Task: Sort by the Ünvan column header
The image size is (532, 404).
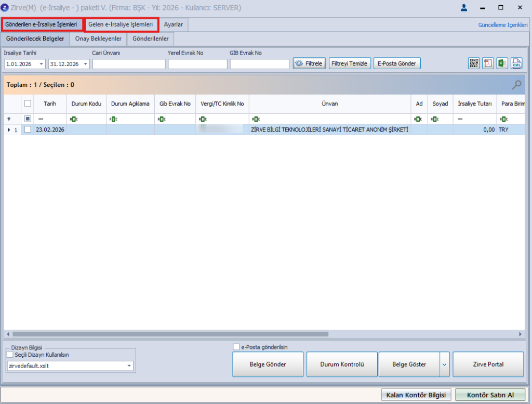Action: [330, 104]
